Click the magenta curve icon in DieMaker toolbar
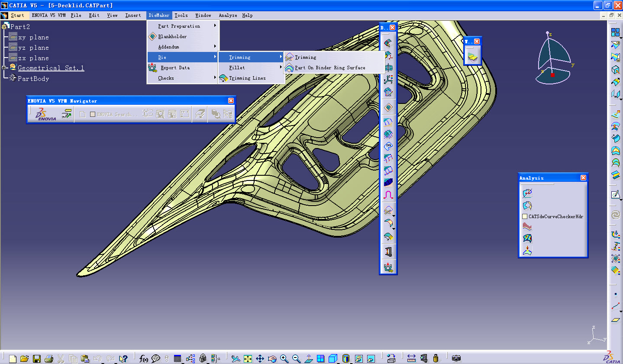 [x=388, y=195]
